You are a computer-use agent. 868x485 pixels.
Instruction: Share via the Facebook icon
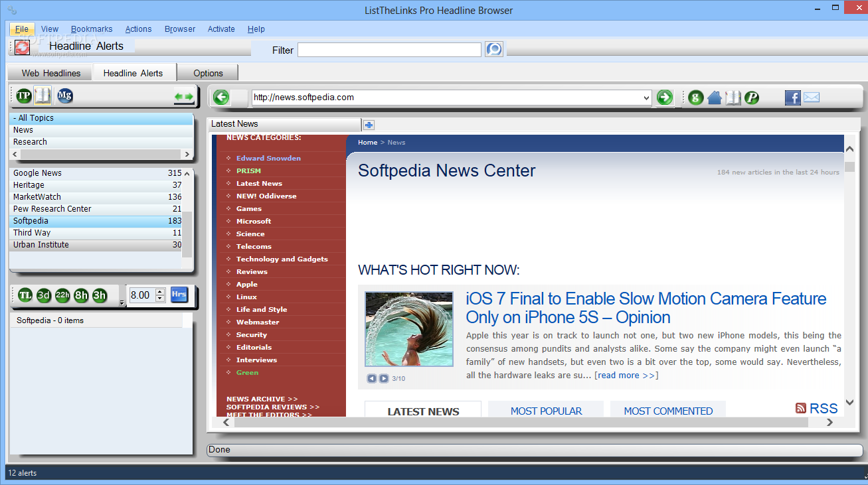click(793, 98)
